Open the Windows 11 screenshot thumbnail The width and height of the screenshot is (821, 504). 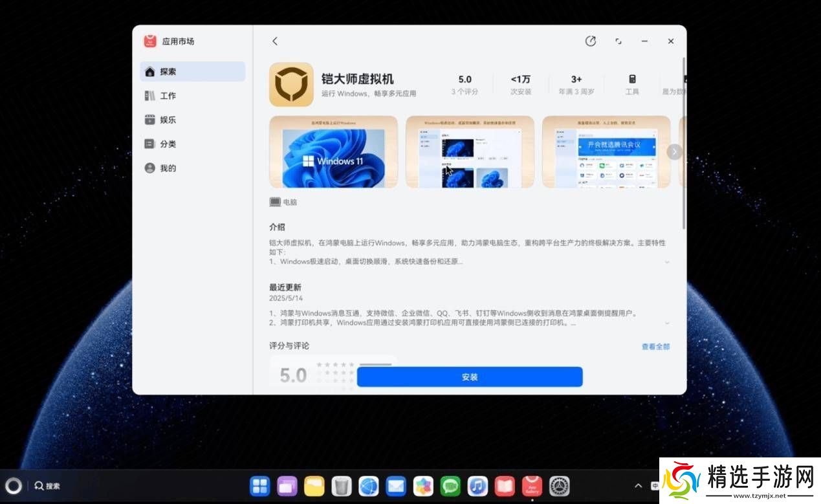coord(333,152)
